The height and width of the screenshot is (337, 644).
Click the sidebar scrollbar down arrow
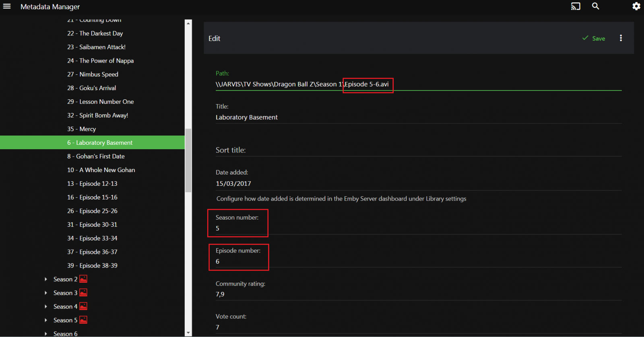[188, 333]
